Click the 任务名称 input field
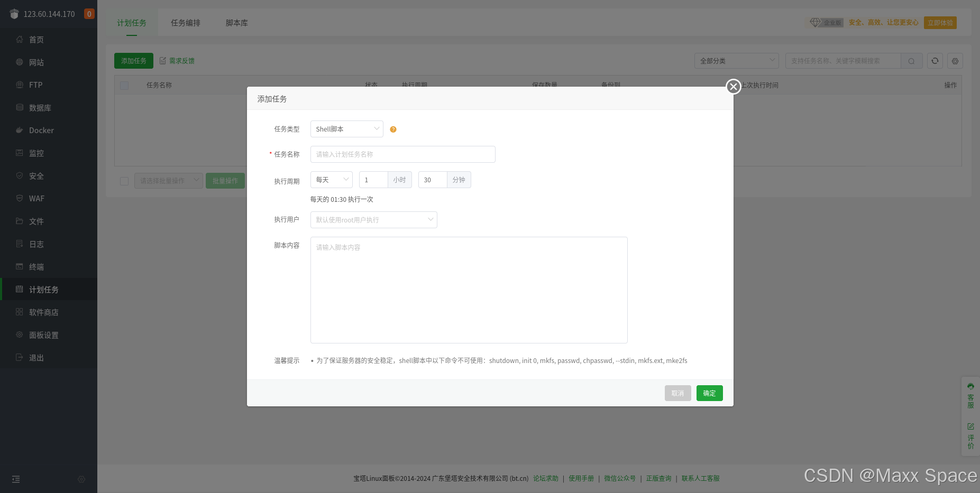This screenshot has height=493, width=980. click(403, 154)
